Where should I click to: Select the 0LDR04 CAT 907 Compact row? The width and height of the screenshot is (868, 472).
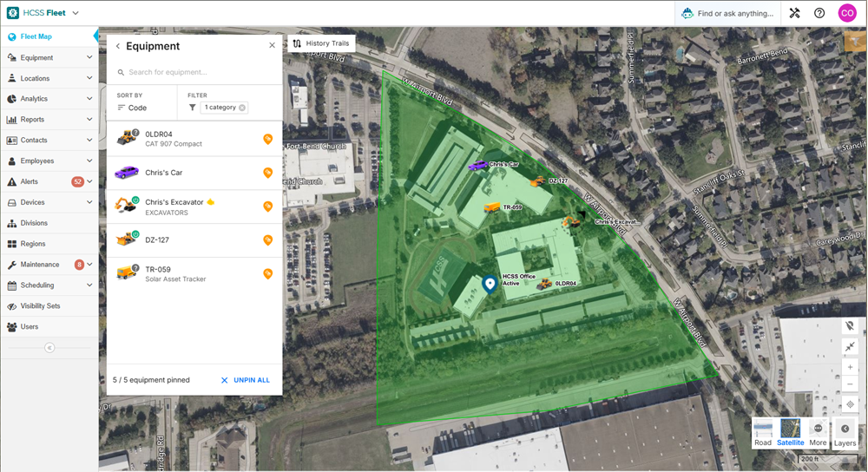tap(194, 139)
